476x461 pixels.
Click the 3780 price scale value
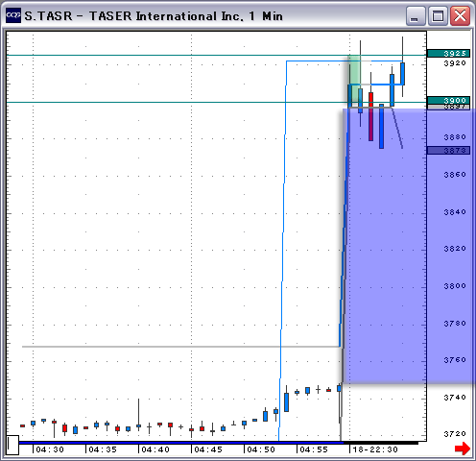pyautogui.click(x=455, y=324)
